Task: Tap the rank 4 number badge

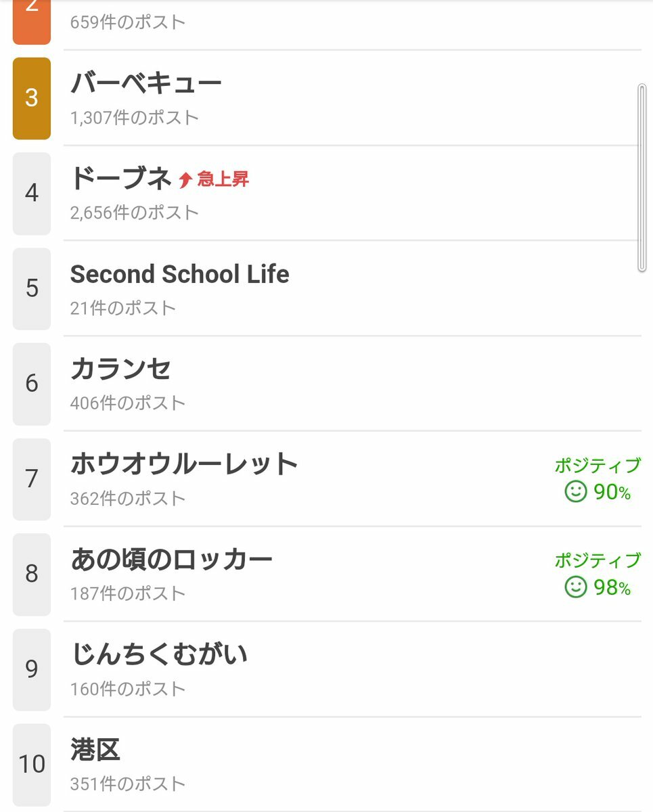Action: [32, 194]
